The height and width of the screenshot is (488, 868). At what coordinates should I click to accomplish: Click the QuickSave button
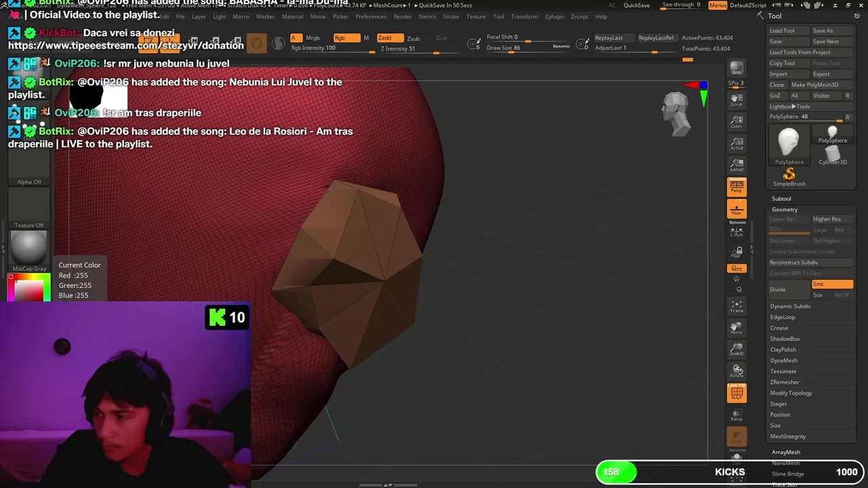(637, 5)
